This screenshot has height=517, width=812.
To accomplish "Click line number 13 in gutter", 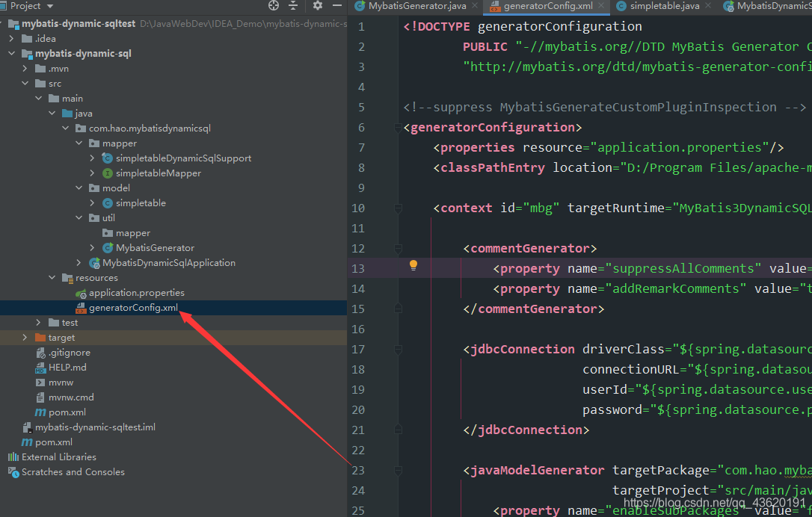I will 358,269.
